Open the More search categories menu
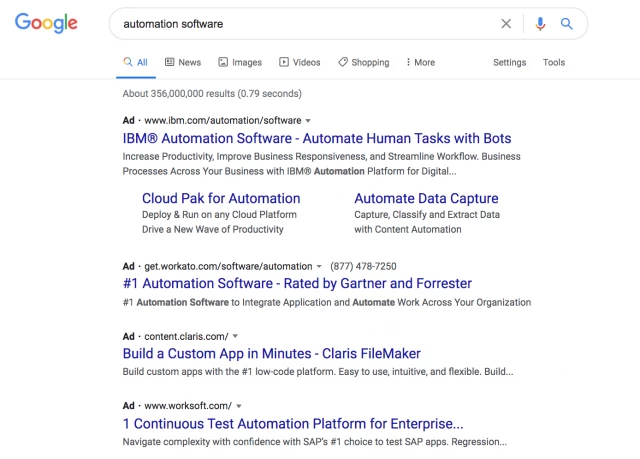Image resolution: width=640 pixels, height=459 pixels. (420, 62)
